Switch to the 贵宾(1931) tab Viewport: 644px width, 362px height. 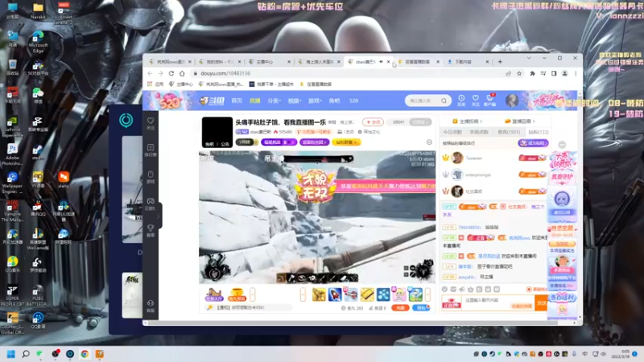[x=509, y=132]
